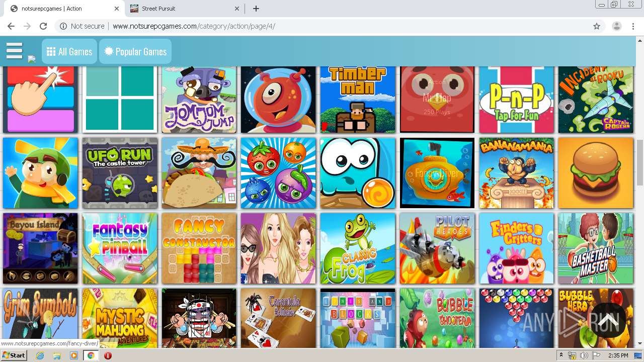Open the Grim Symbols game thumbnail
This screenshot has width=644, height=362.
pos(40,318)
